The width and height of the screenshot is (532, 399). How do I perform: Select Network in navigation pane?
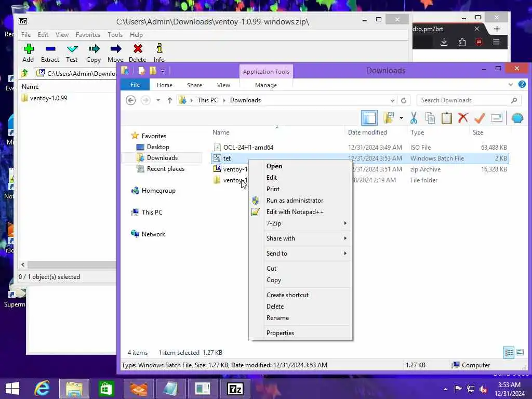click(x=153, y=234)
